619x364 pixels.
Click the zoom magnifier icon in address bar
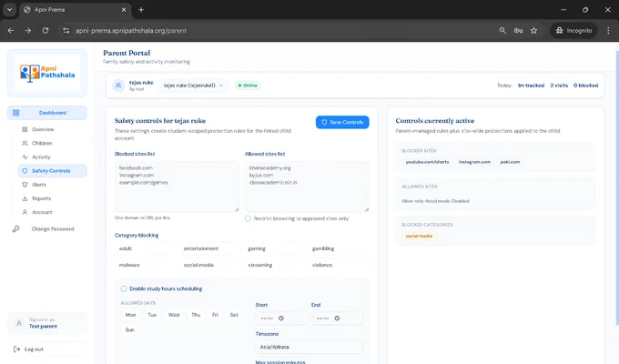(502, 30)
